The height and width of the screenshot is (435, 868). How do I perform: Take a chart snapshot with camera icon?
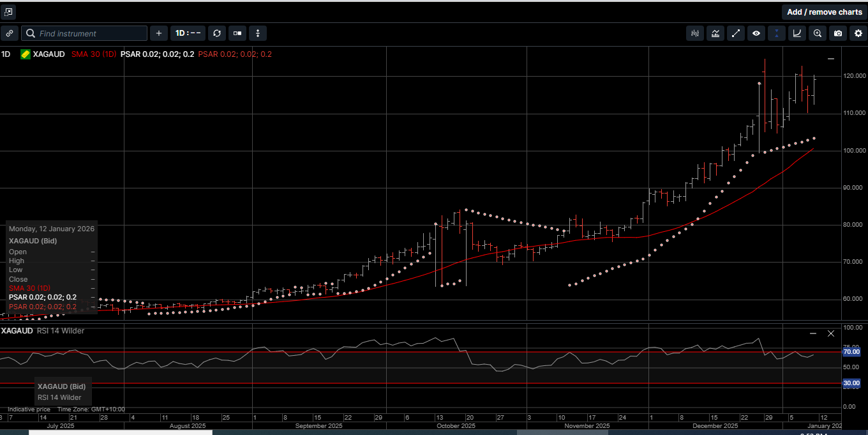tap(838, 33)
